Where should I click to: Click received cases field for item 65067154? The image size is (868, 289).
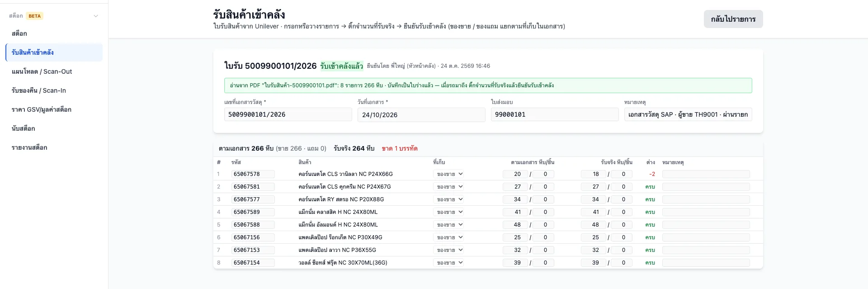pos(594,263)
